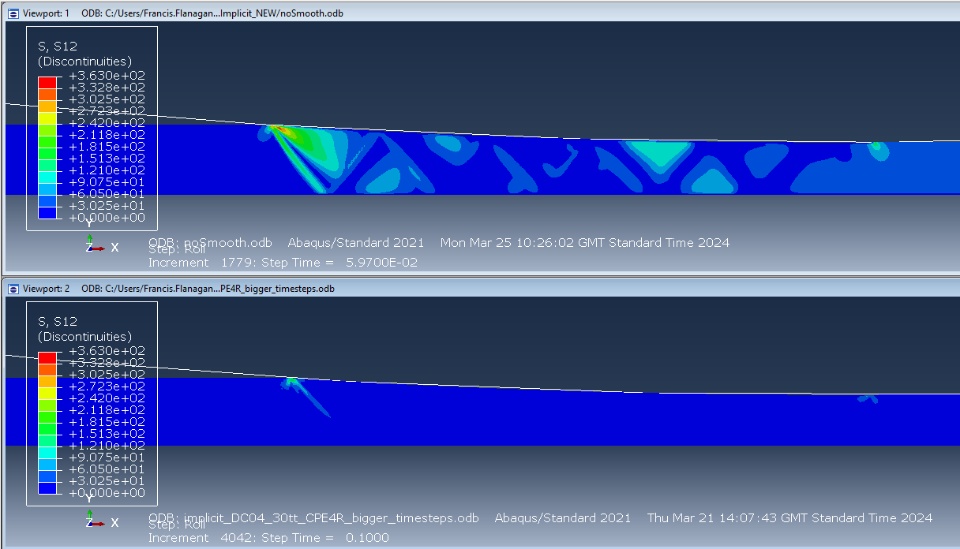Click the noSmooth.odb path in Viewport 1 title
This screenshot has width=960, height=549.
pos(212,13)
